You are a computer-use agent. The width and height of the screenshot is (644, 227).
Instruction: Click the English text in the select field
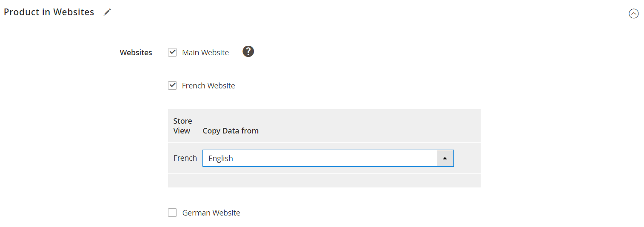pyautogui.click(x=221, y=158)
